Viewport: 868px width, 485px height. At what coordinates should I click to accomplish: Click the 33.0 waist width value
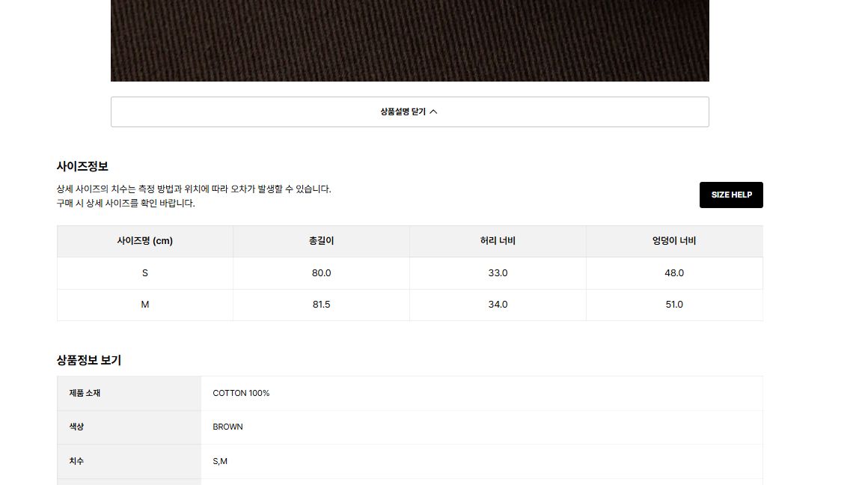(x=498, y=273)
